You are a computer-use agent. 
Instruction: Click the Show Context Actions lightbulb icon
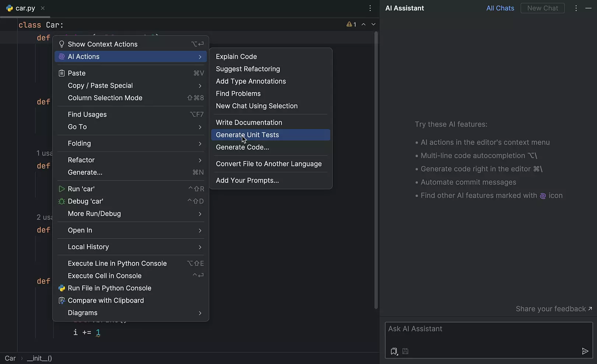(62, 44)
